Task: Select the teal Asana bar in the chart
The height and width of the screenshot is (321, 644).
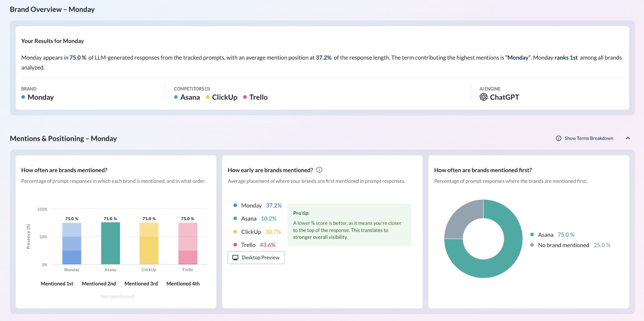Action: (x=110, y=243)
